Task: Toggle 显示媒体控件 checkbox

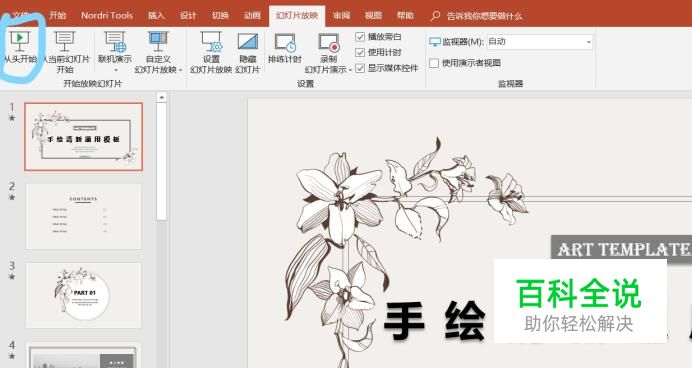Action: pos(360,68)
